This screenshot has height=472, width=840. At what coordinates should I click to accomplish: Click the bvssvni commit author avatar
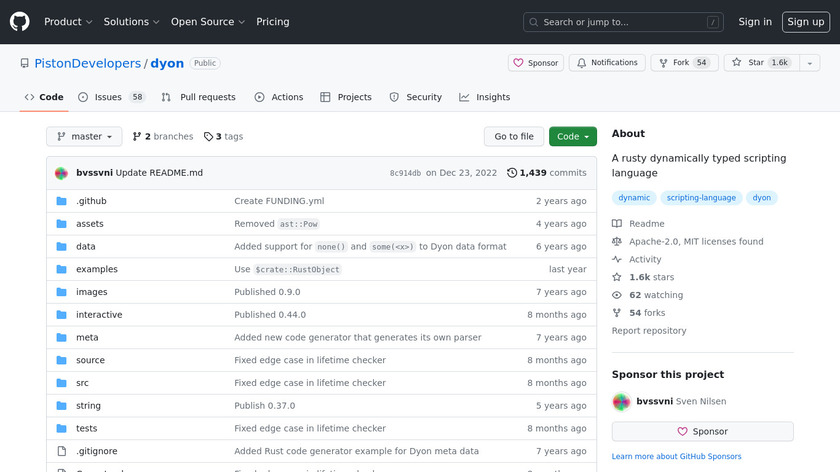point(62,173)
